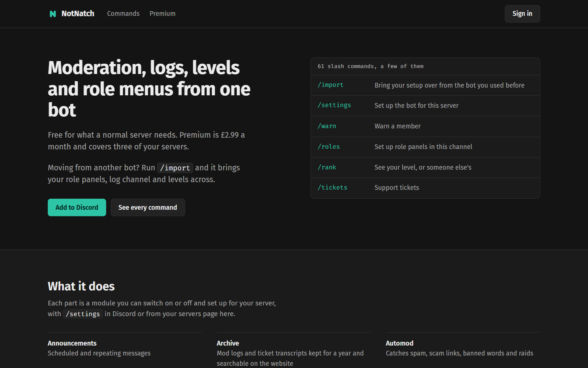
Task: Click the description 'Warn a member'
Action: [398, 126]
